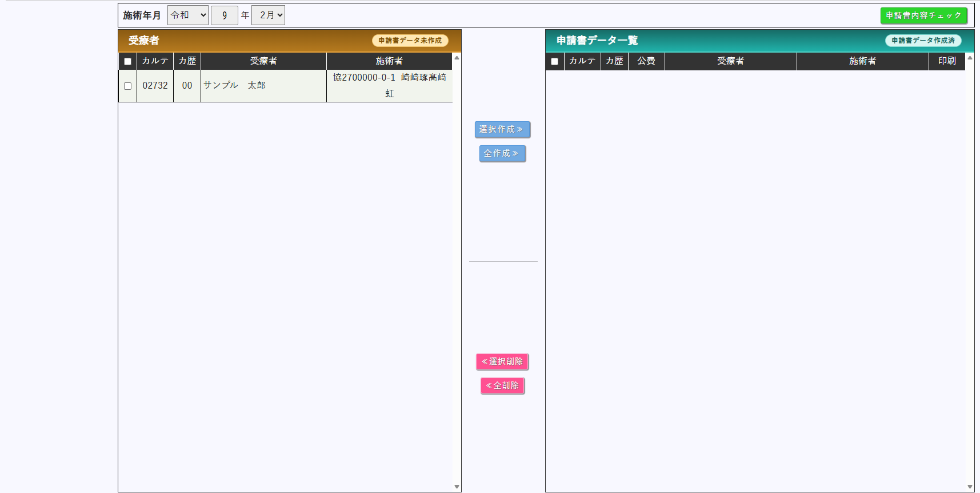Image resolution: width=980 pixels, height=493 pixels.
Task: Click the カルテ column header in left table
Action: pyautogui.click(x=155, y=61)
